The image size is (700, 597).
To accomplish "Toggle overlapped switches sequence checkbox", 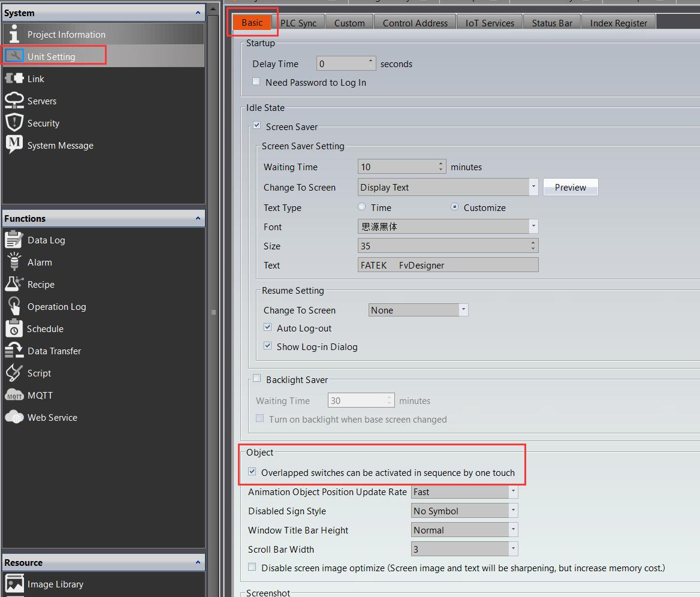I will pos(252,472).
